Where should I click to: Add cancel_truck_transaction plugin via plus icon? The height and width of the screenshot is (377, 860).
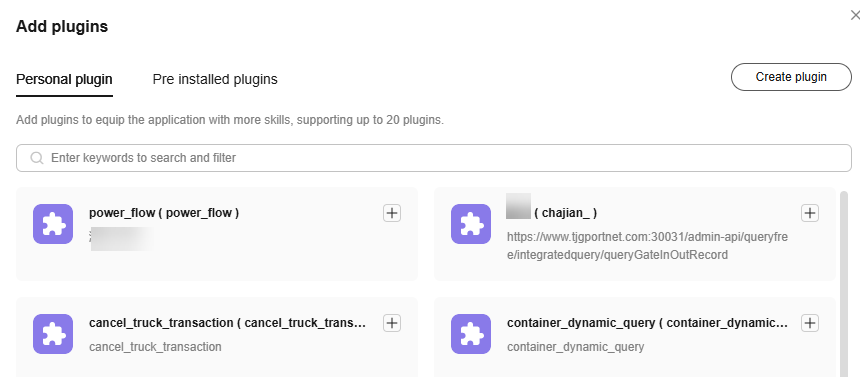pyautogui.click(x=392, y=323)
